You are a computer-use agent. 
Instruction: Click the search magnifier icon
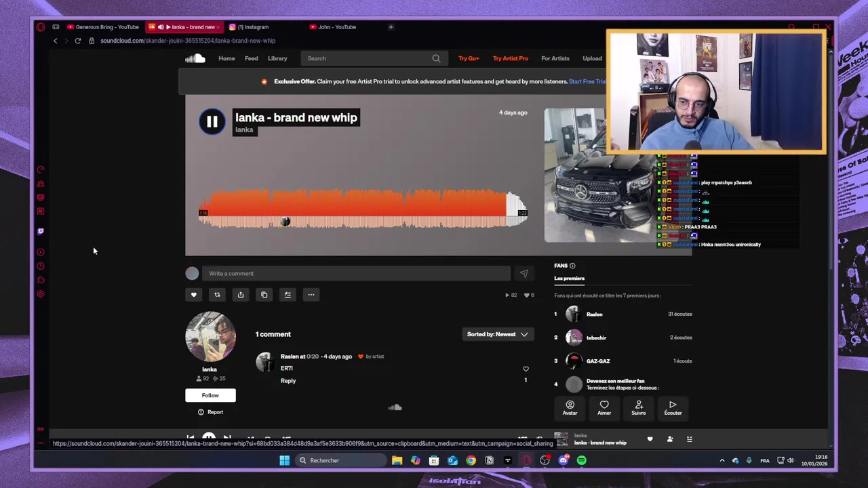pos(436,58)
